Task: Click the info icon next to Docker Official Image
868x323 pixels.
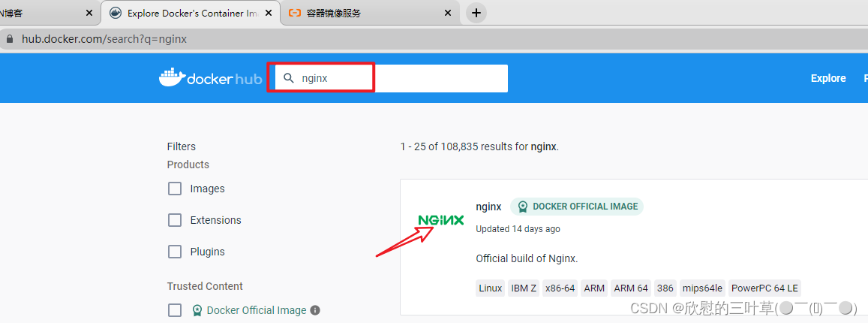Action: [315, 310]
